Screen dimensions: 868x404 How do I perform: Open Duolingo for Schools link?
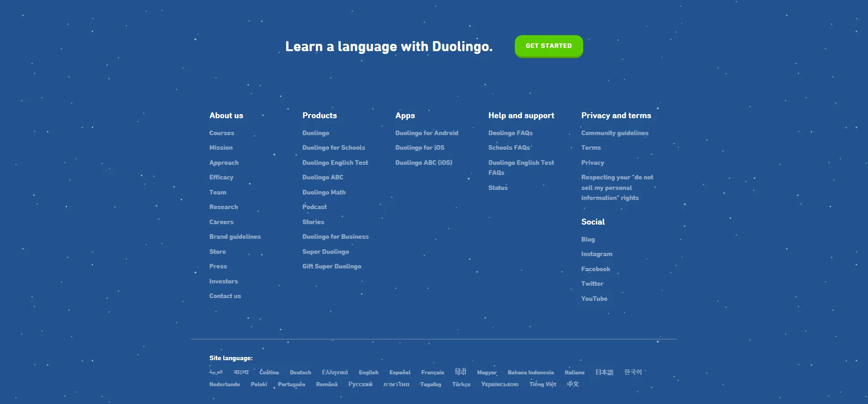[334, 147]
